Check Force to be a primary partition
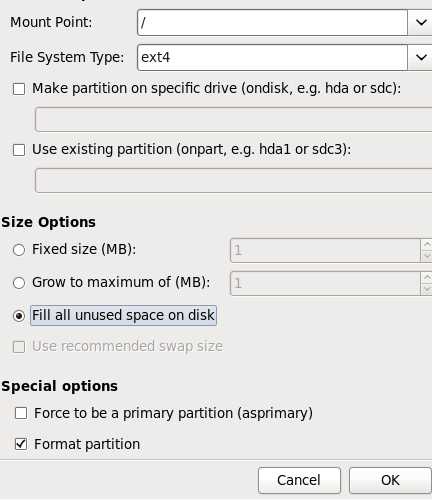Viewport: 432px width, 500px height. coord(21,413)
